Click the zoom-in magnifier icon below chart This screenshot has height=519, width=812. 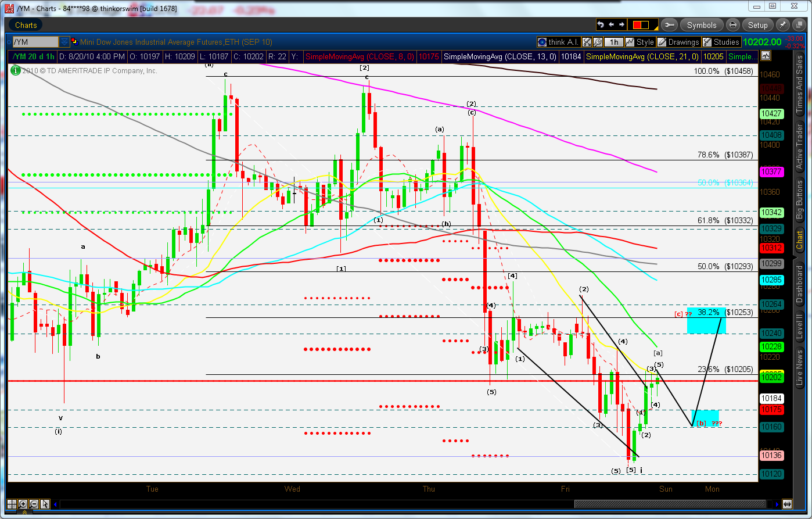pos(23,504)
